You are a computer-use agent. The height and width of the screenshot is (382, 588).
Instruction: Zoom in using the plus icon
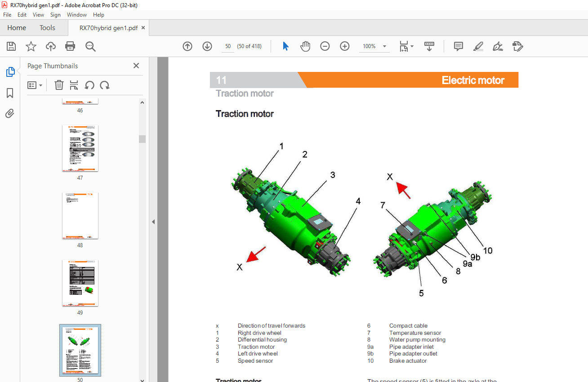pos(345,46)
